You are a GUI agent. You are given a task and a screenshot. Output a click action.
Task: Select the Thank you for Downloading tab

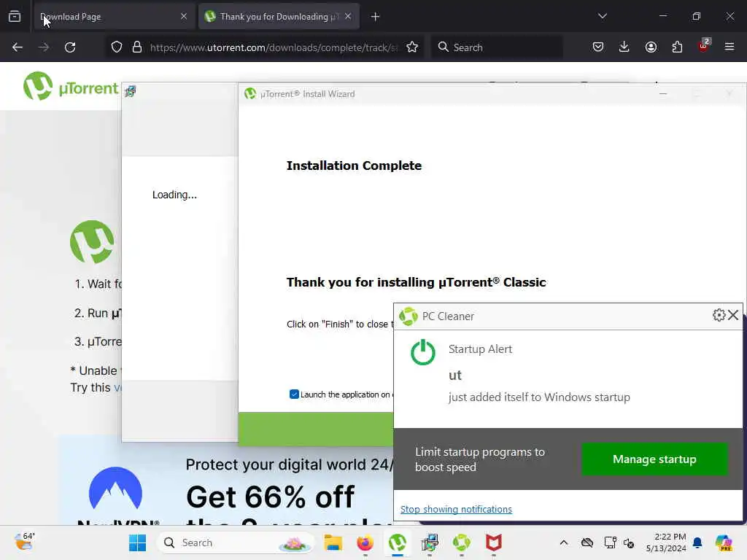pyautogui.click(x=279, y=17)
